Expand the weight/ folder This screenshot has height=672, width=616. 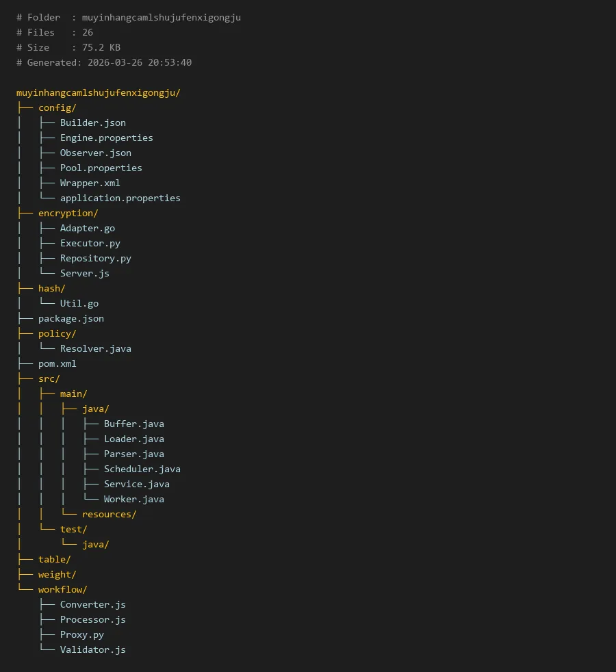pyautogui.click(x=57, y=574)
